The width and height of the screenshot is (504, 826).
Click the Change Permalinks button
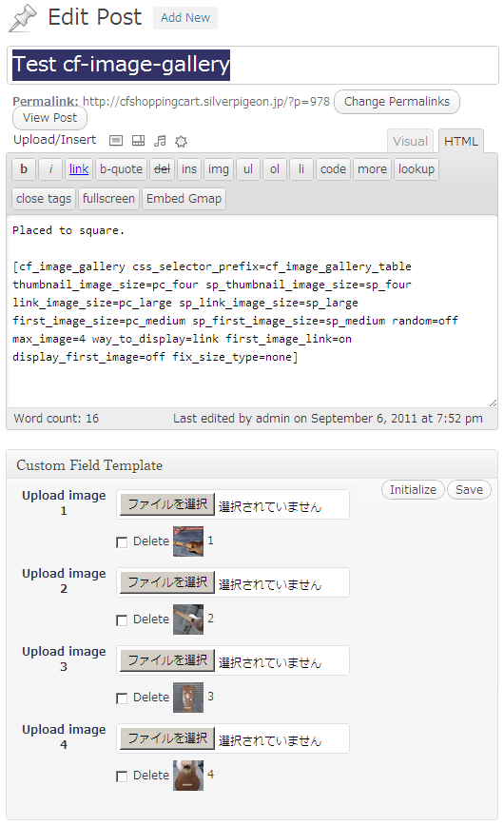(397, 102)
